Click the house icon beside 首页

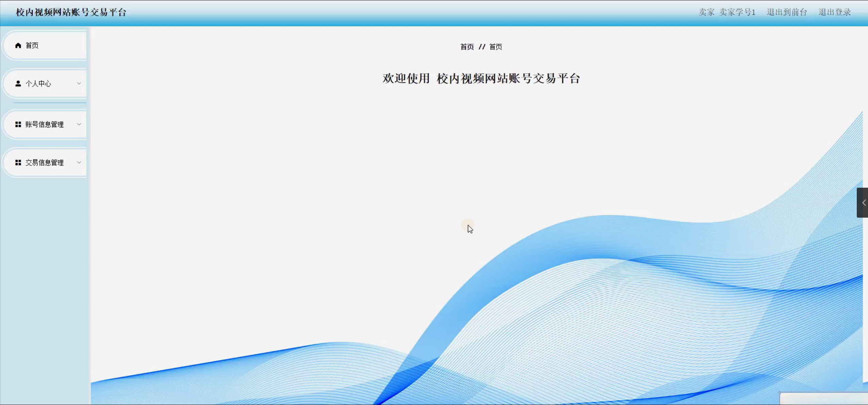[x=18, y=45]
